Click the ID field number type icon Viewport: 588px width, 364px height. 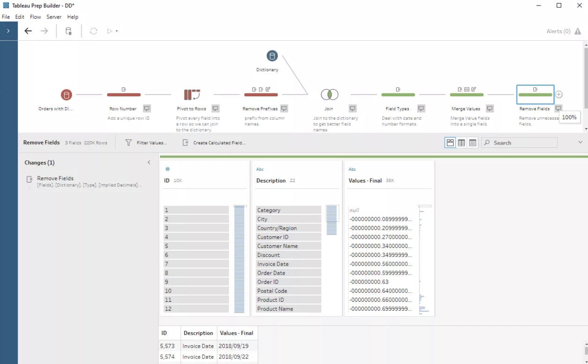(167, 169)
